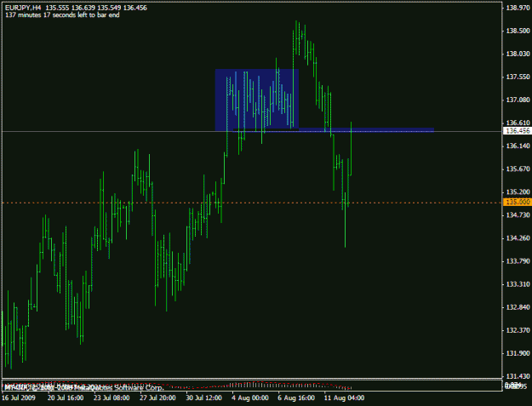Click the '23 Jul 08:00' time axis label

click(112, 397)
